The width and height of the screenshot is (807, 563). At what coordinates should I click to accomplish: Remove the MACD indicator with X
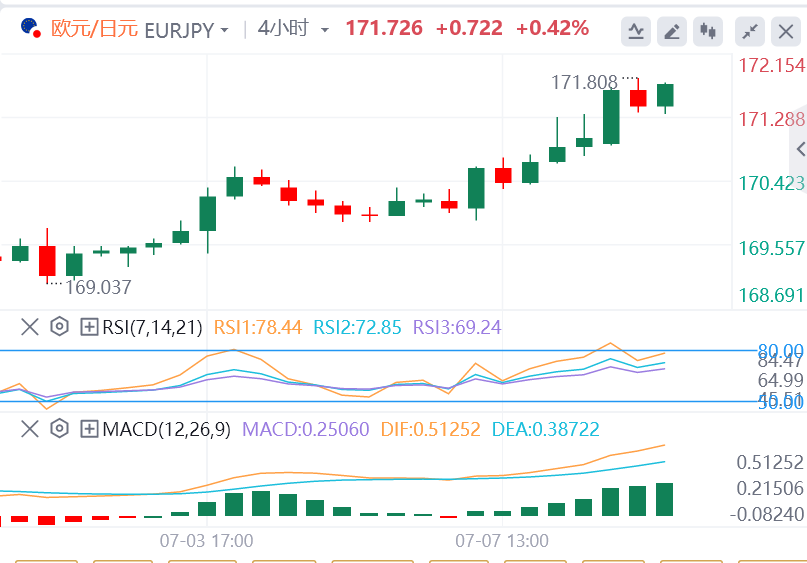[30, 429]
